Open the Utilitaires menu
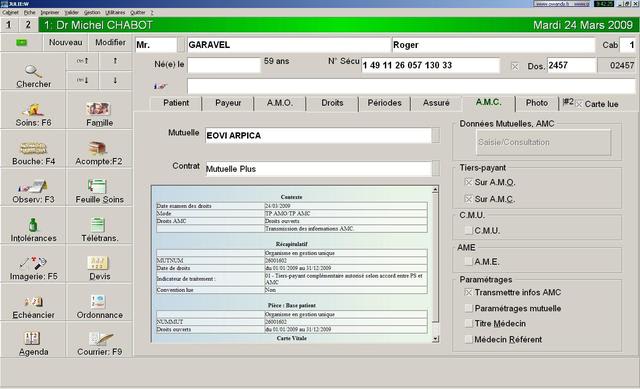This screenshot has height=389, width=640. point(115,13)
